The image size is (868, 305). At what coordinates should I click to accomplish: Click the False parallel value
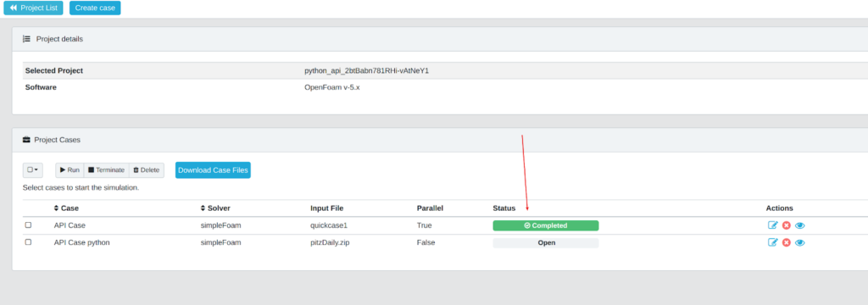[x=426, y=242]
